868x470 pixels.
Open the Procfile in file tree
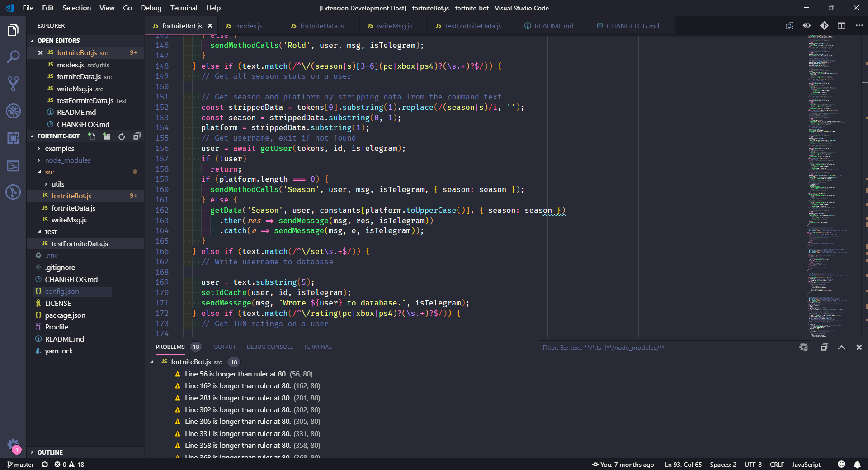85,327
